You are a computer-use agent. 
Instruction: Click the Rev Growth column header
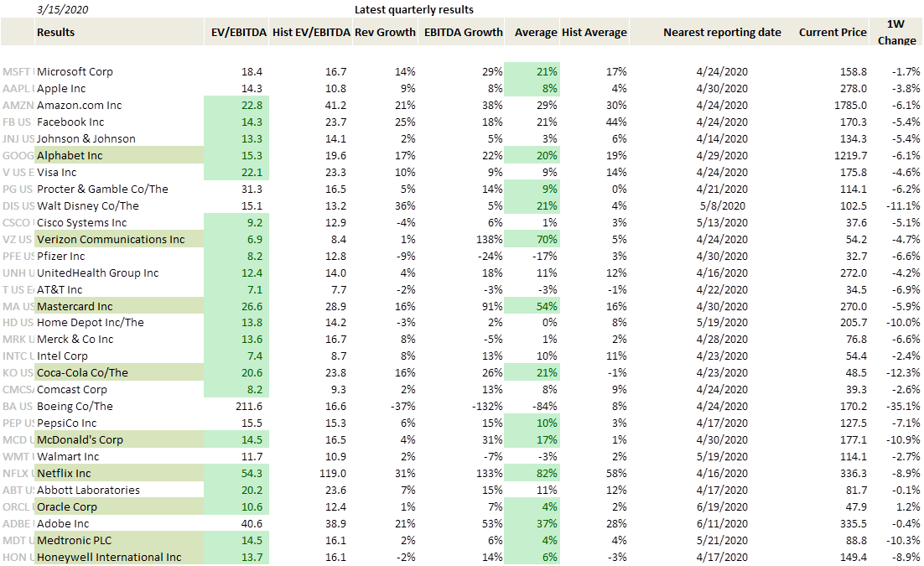(x=385, y=33)
